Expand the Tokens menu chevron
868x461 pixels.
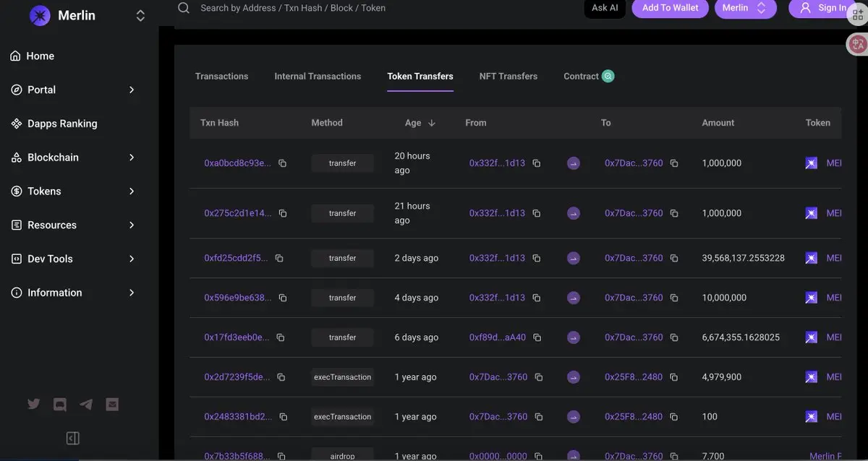tap(132, 191)
